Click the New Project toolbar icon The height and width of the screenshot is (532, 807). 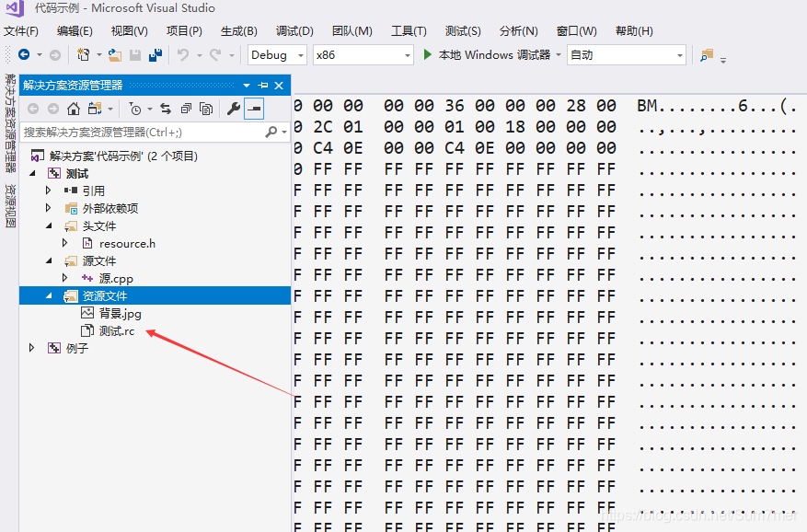tap(83, 54)
